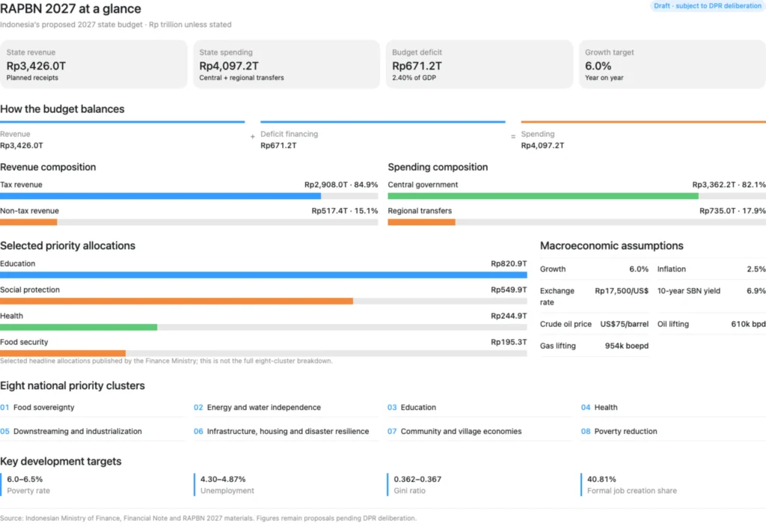The image size is (766, 532).
Task: Click the orange Non-tax revenue bar
Action: (28, 222)
